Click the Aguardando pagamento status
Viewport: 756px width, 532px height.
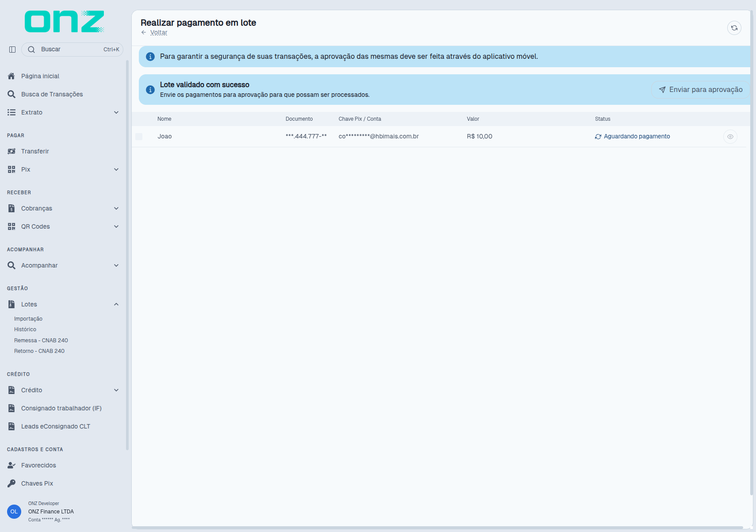(x=633, y=137)
